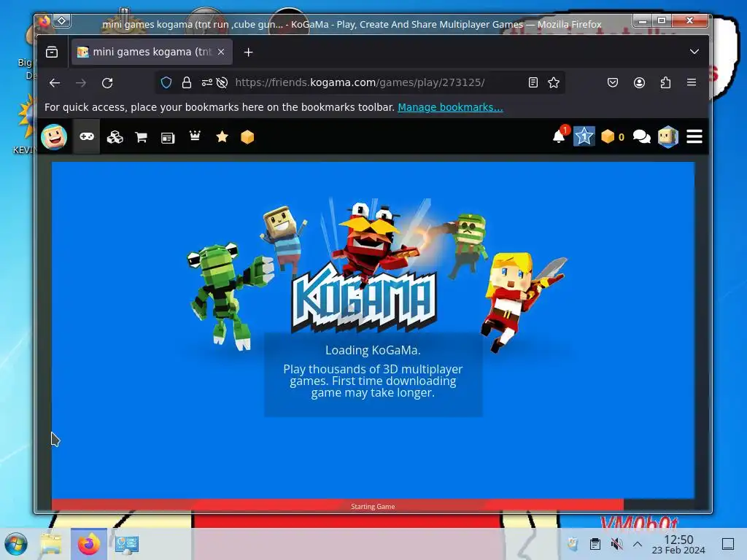Click the blocked autoplay icon in address bar
747x560 pixels.
click(222, 82)
